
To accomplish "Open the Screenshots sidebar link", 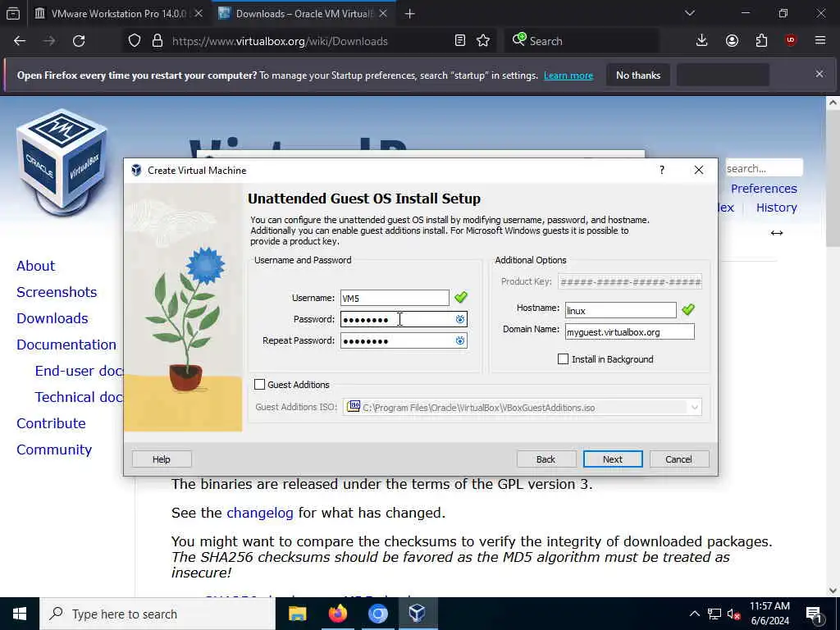I will 57,292.
